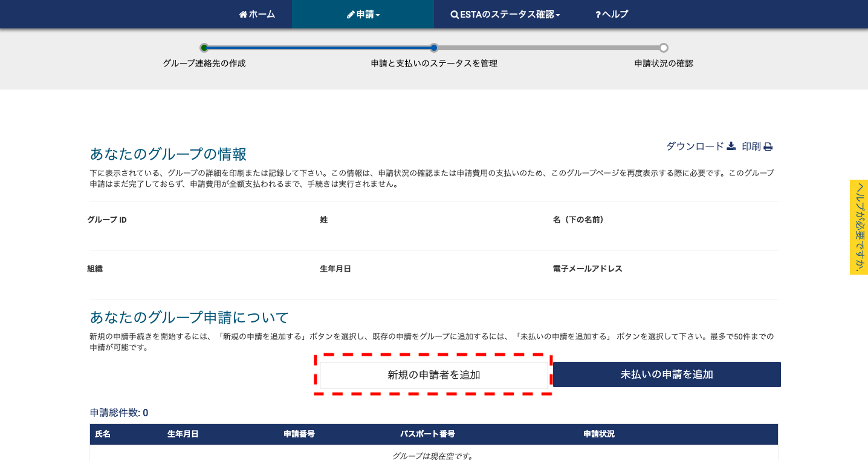The height and width of the screenshot is (461, 868).
Task: Go to the ホーム menu item
Action: tap(257, 14)
